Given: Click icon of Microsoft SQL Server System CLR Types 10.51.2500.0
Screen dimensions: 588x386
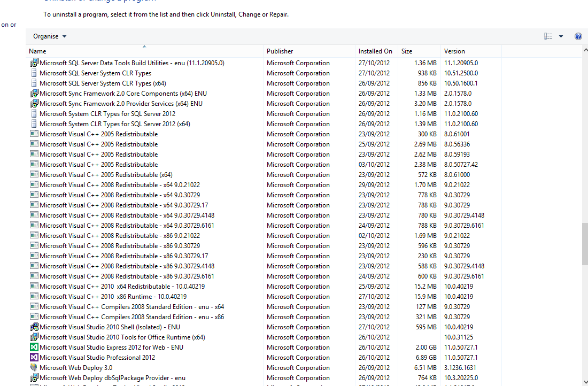Looking at the screenshot, I should (x=34, y=73).
